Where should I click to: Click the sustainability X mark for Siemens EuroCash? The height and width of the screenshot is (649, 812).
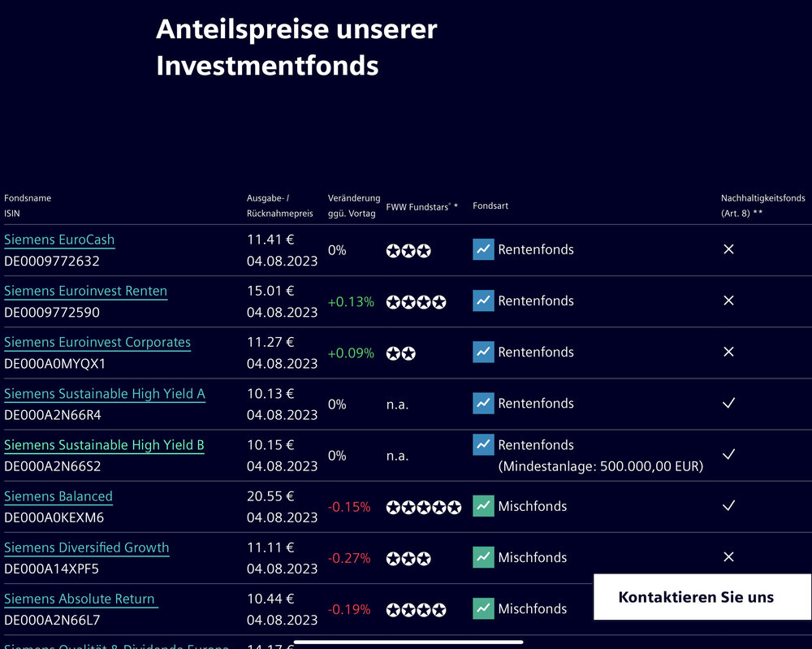(x=728, y=249)
